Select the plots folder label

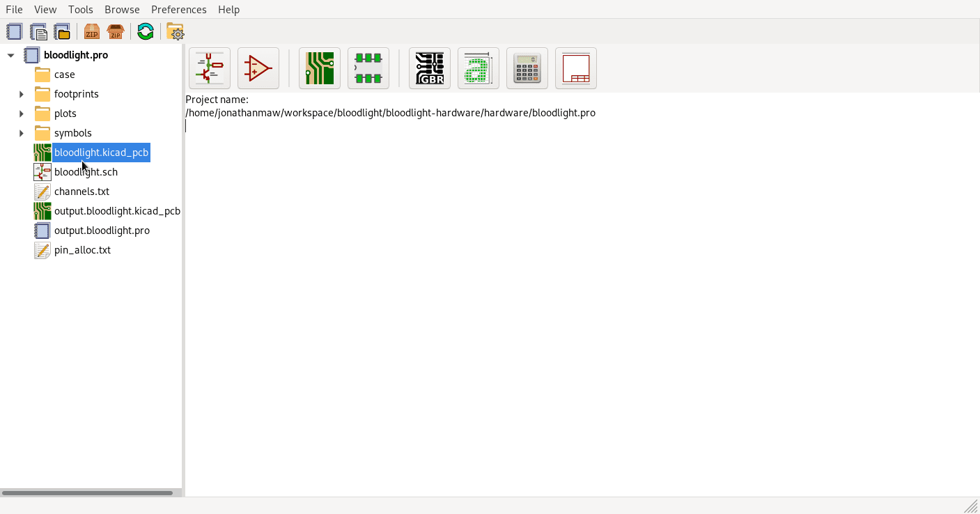tap(65, 114)
